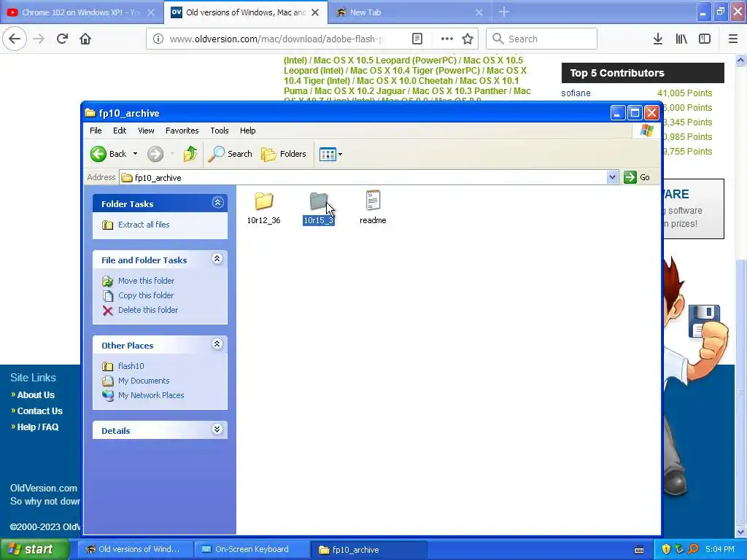Open Firefox Downloads arrow icon
The image size is (747, 560).
click(x=658, y=39)
